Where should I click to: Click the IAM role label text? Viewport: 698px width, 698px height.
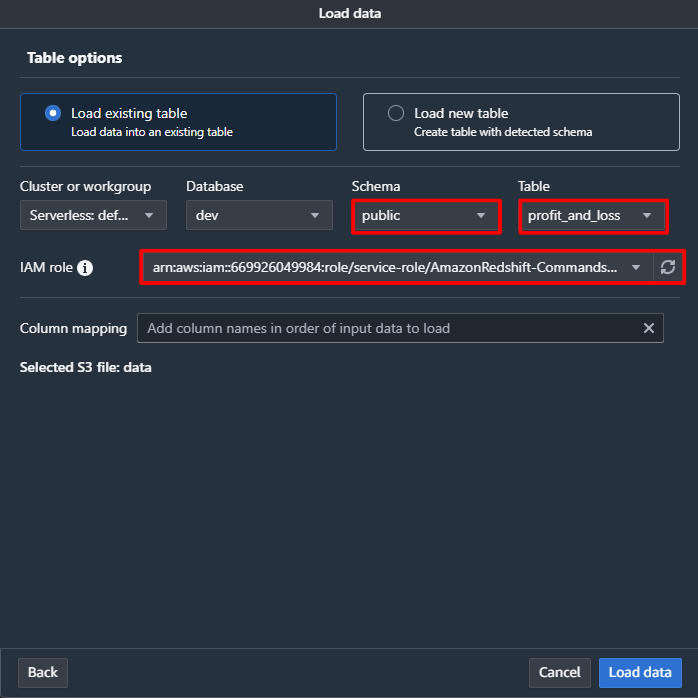[46, 268]
